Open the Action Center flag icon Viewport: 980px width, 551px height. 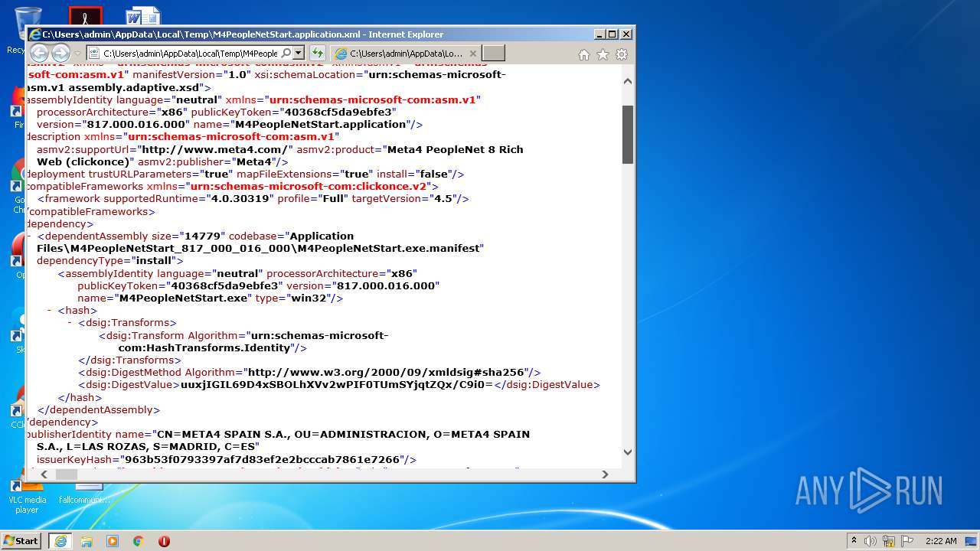(907, 541)
